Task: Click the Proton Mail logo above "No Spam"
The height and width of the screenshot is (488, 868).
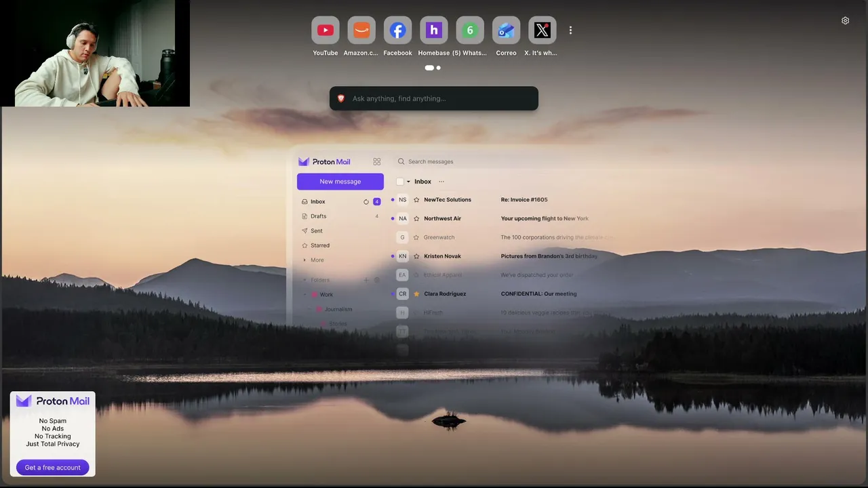Action: tap(53, 401)
